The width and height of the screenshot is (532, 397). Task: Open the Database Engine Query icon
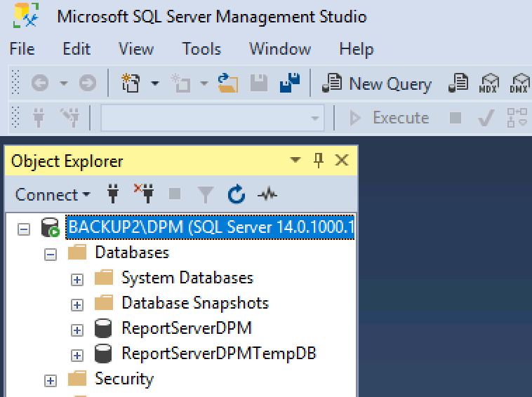point(458,83)
